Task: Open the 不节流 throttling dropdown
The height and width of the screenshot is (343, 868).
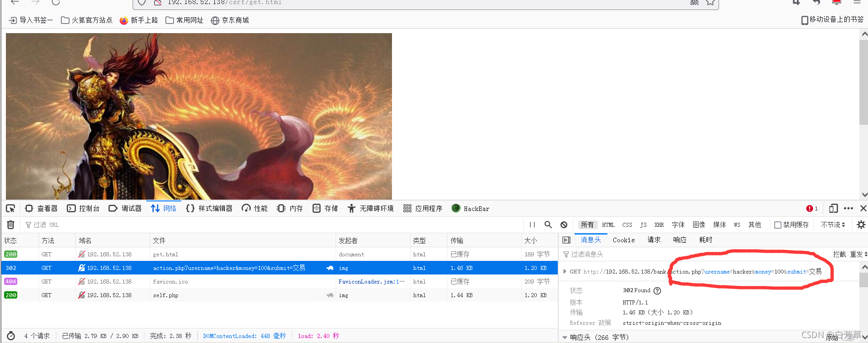Action: pos(833,225)
